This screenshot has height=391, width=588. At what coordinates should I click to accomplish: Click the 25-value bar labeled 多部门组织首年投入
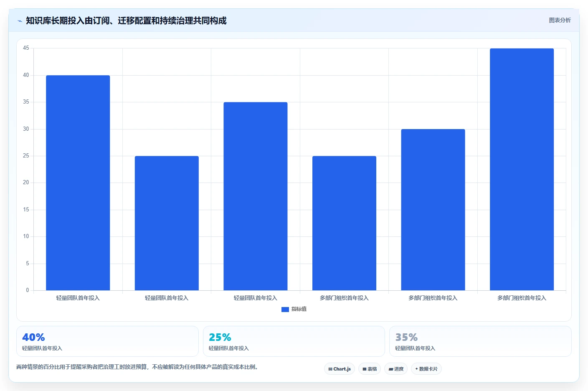coord(344,223)
